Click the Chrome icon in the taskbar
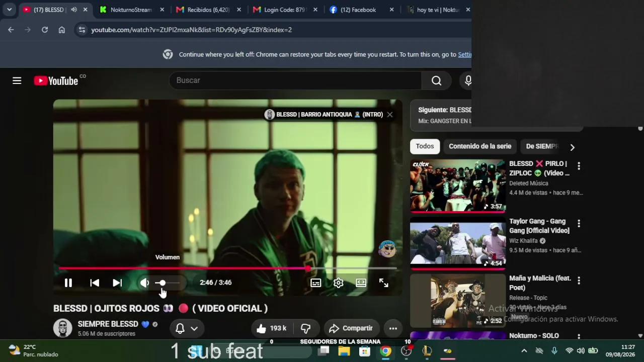The image size is (644, 362). tap(386, 351)
